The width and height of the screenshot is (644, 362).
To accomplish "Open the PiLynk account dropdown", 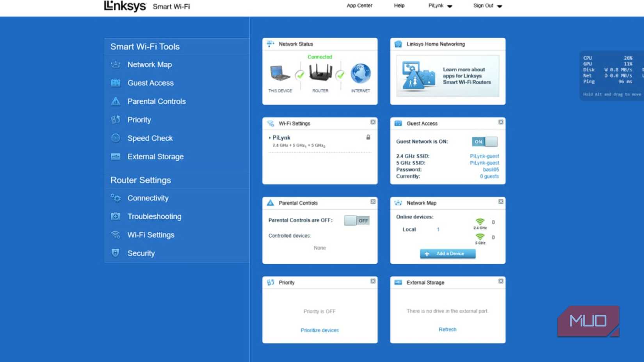I will (439, 5).
